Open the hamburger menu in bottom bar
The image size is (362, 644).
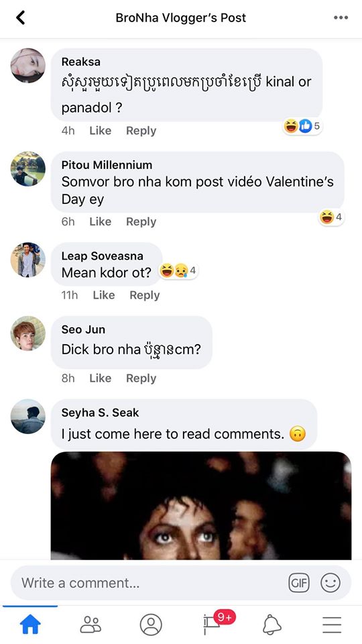[x=332, y=625]
